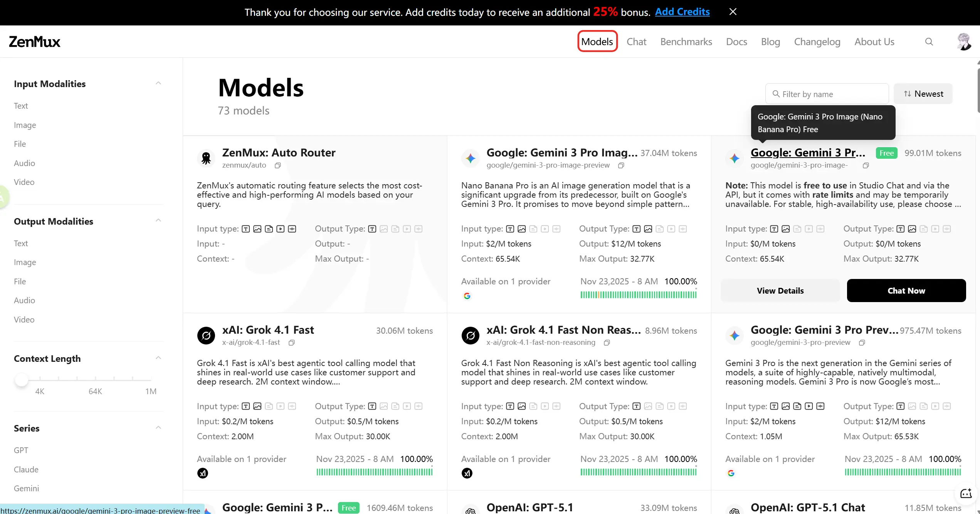
Task: Filter by Image output modality
Action: (25, 262)
